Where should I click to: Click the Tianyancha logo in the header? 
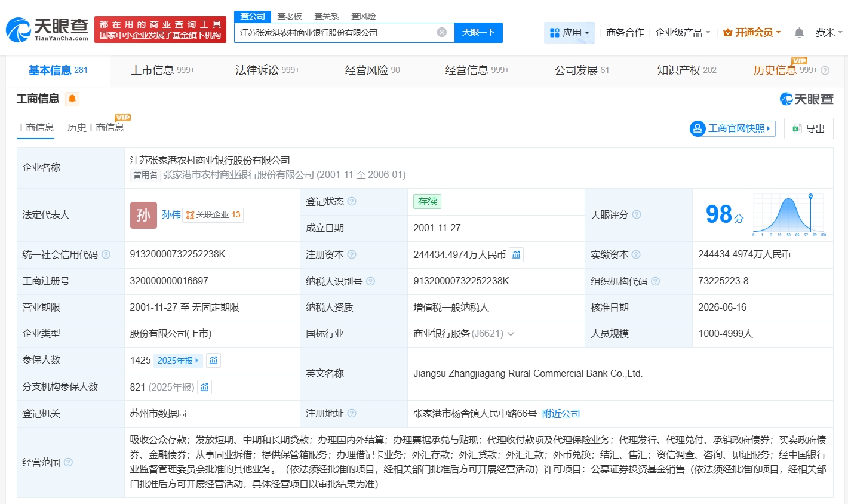(47, 29)
